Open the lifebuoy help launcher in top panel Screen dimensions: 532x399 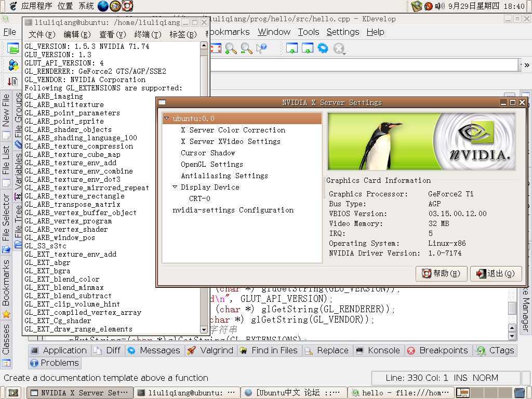point(127,6)
